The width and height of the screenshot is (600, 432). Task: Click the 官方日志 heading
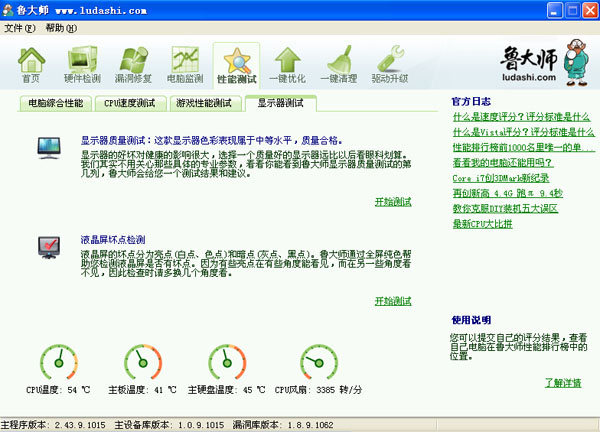(x=471, y=101)
